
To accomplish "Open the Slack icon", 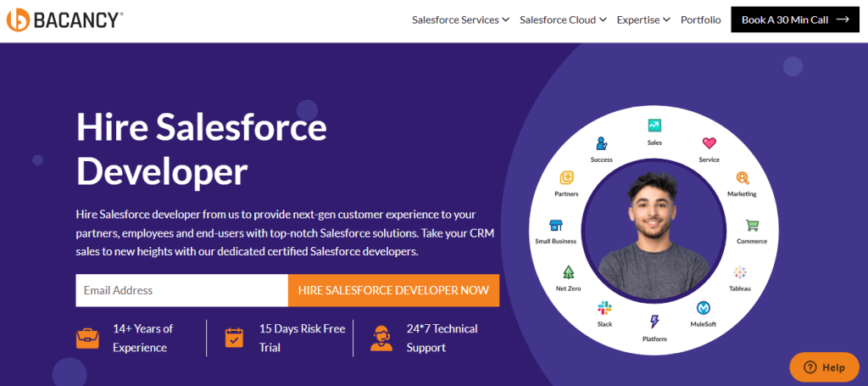I will pyautogui.click(x=604, y=307).
